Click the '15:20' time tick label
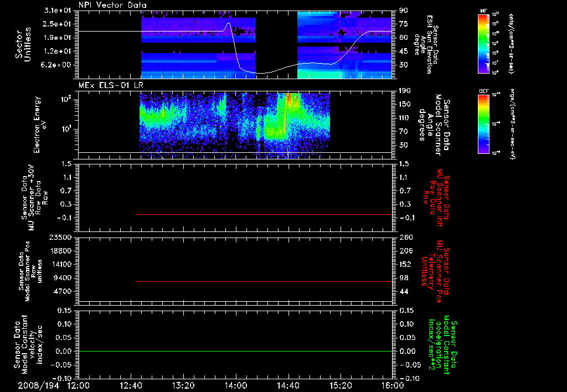The height and width of the screenshot is (392, 567). click(341, 385)
